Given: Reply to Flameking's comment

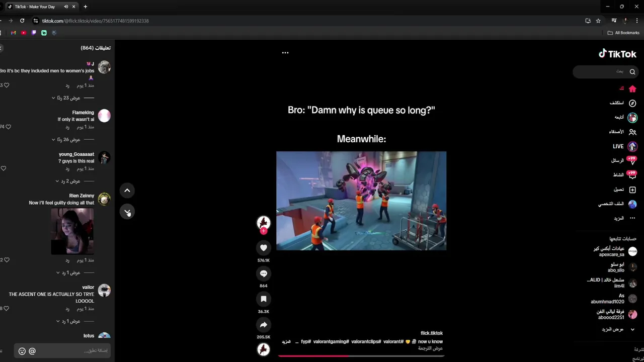Looking at the screenshot, I should point(67,127).
